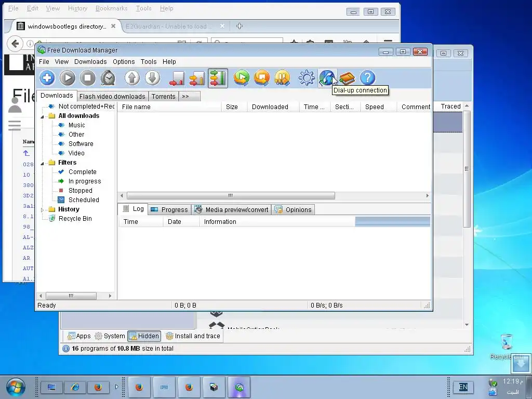Open Recycle Bin in downloads tree
The image size is (532, 399).
[x=75, y=219]
